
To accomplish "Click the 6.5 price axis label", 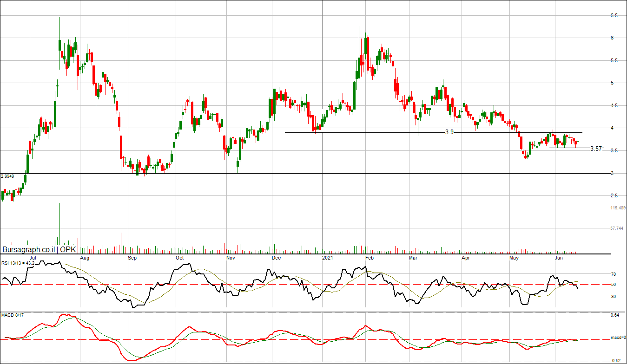I will tap(614, 15).
